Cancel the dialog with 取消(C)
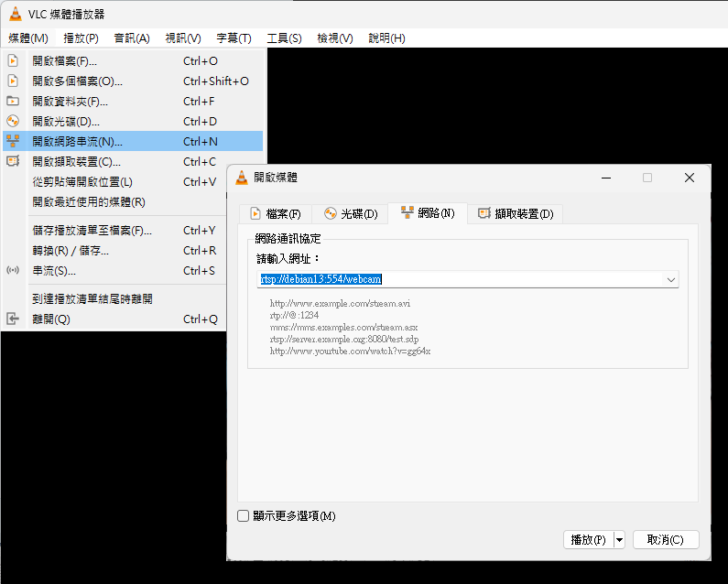Image resolution: width=728 pixels, height=584 pixels. tap(665, 540)
